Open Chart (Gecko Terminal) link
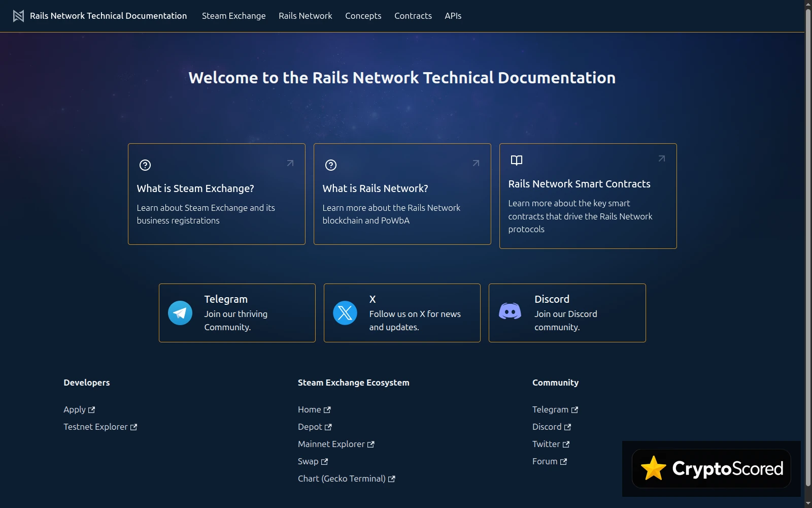The image size is (812, 508). pyautogui.click(x=342, y=479)
